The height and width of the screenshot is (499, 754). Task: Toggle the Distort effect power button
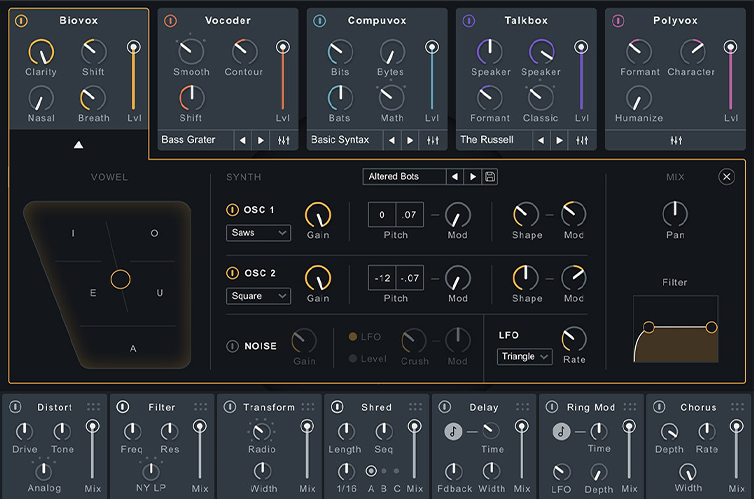tap(15, 407)
